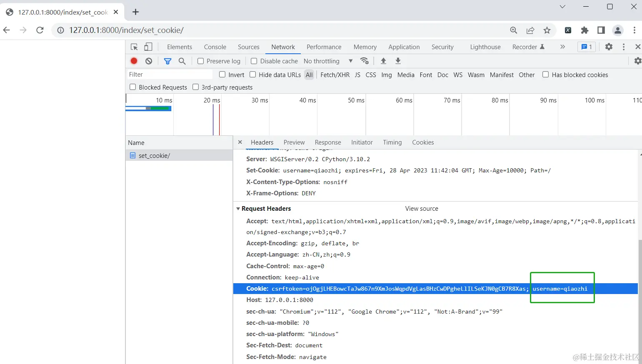Select the set_cookie/ request row
642x364 pixels.
179,155
